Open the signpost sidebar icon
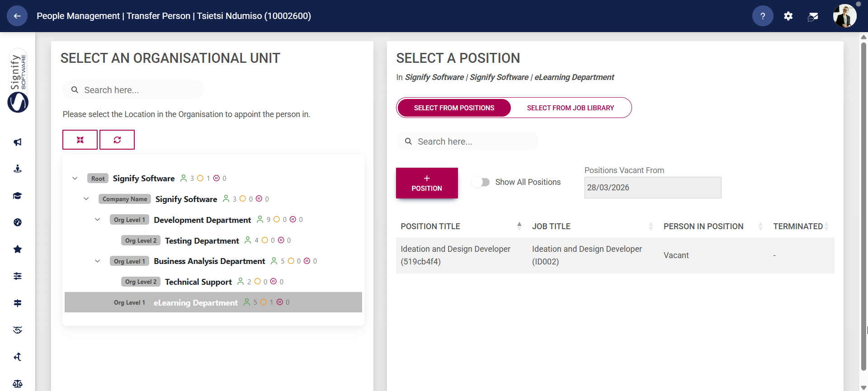The width and height of the screenshot is (868, 391). 18,303
